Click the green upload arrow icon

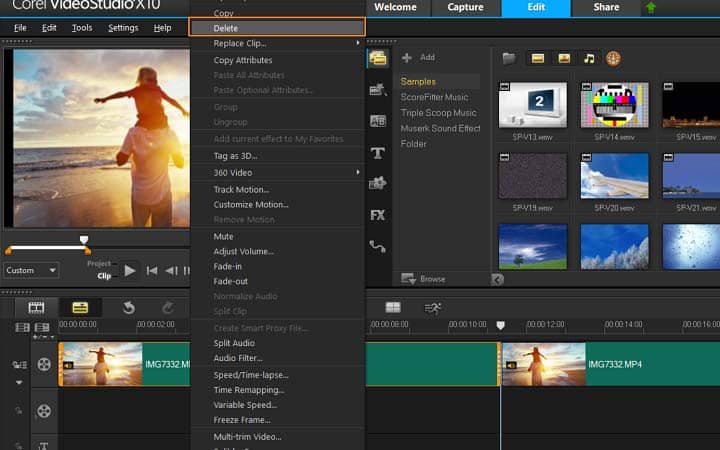coord(651,7)
